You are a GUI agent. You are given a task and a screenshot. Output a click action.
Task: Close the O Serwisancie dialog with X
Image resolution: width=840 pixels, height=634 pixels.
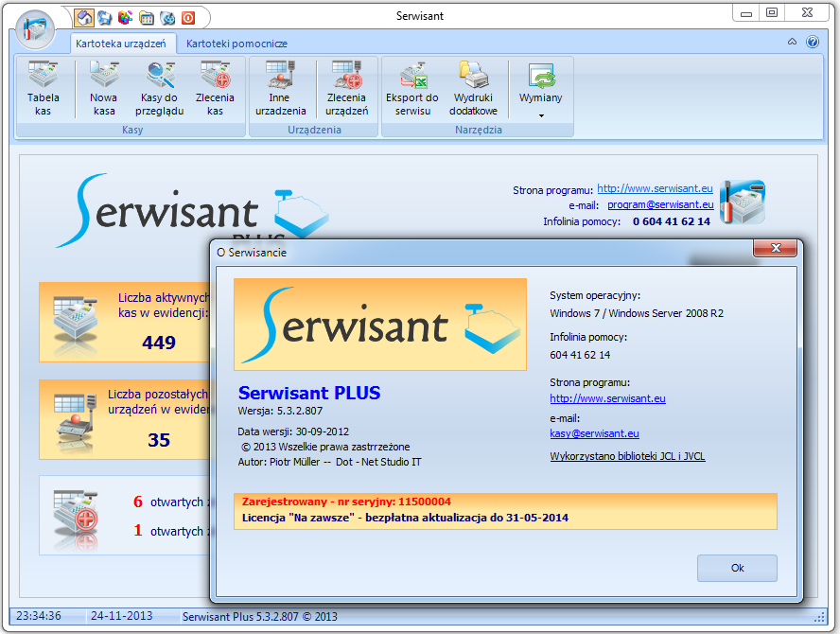coord(775,248)
